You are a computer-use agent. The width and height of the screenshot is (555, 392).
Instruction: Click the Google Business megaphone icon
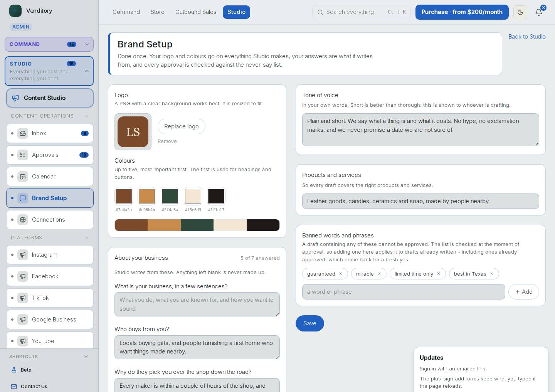pyautogui.click(x=23, y=320)
